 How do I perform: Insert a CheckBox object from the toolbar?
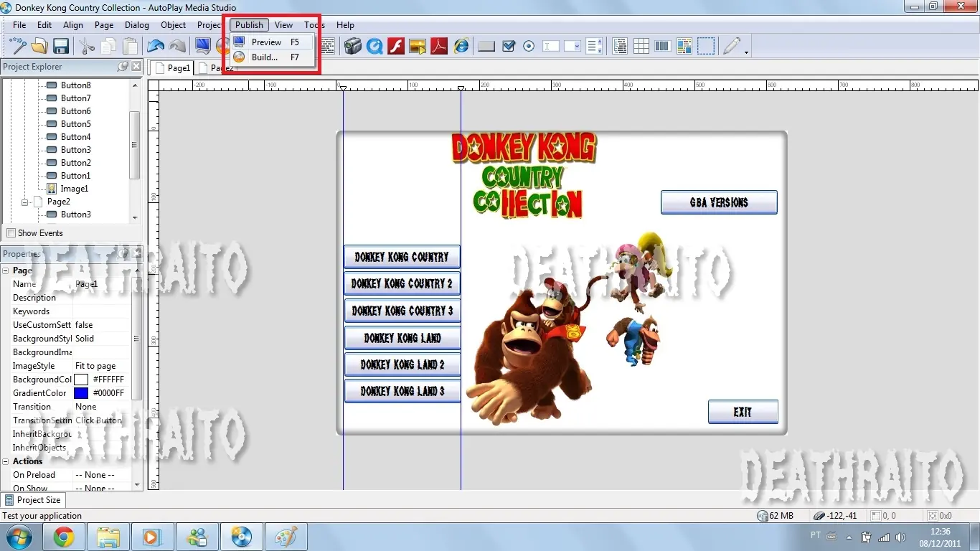(509, 47)
